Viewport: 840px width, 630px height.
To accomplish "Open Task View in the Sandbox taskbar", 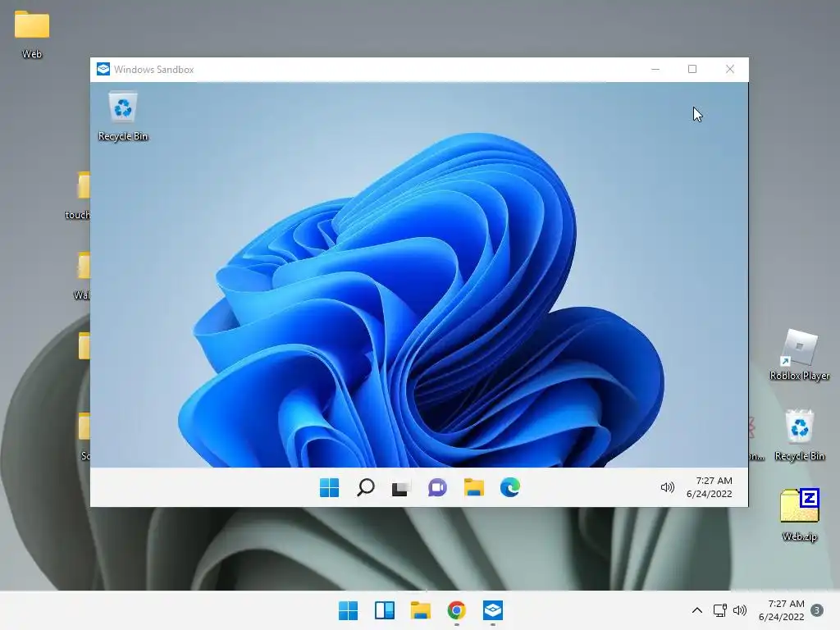I will click(401, 488).
